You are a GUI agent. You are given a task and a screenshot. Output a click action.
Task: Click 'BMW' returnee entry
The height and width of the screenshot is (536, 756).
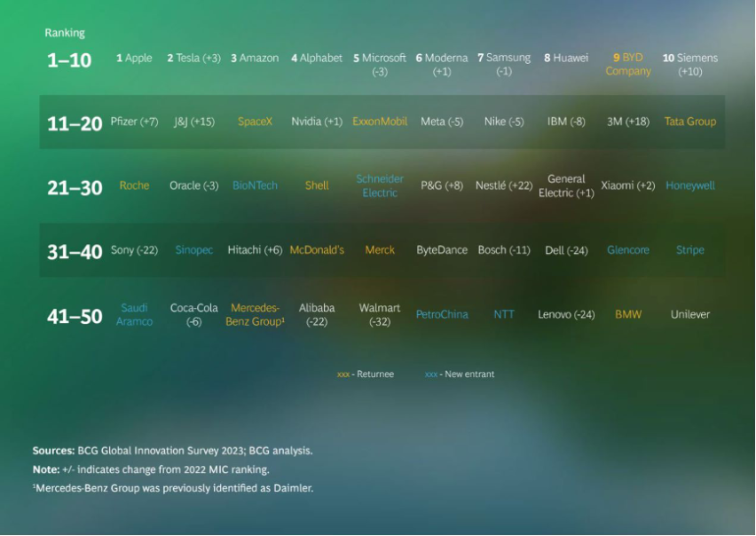pos(628,315)
